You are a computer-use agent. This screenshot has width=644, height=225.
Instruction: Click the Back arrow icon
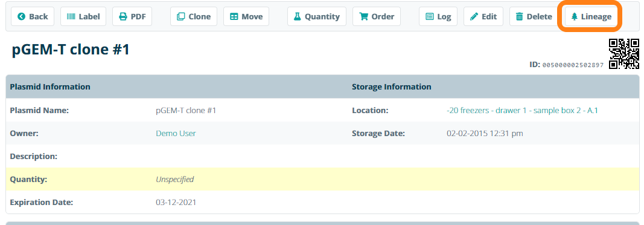pos(22,16)
